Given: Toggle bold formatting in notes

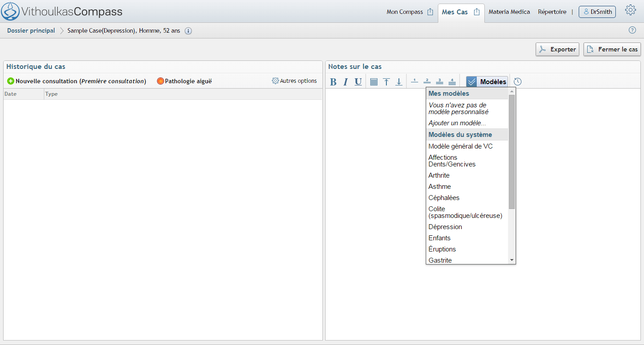Looking at the screenshot, I should tap(333, 82).
